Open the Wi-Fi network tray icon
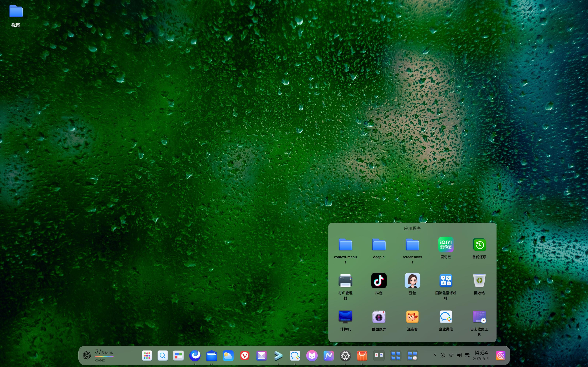588x367 pixels. click(451, 355)
